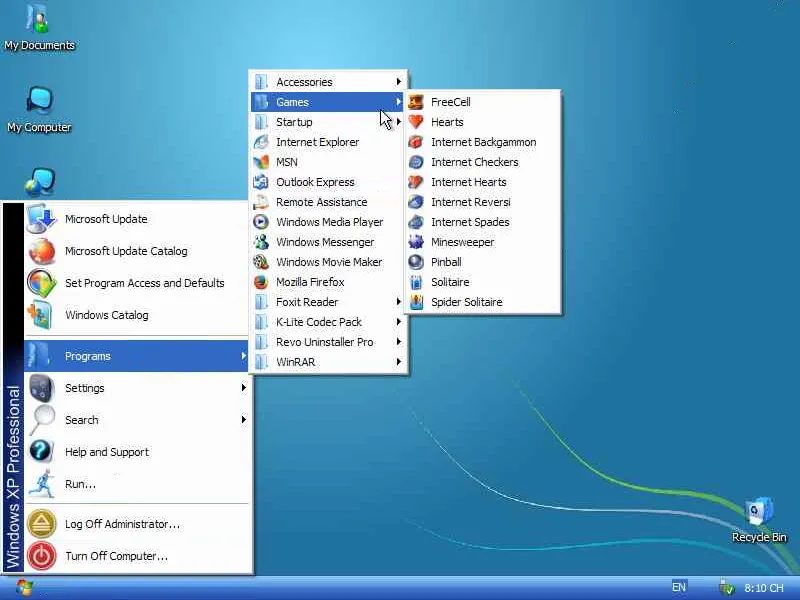Image resolution: width=800 pixels, height=600 pixels.
Task: Expand the WinRAR submenu arrow
Action: (x=398, y=362)
